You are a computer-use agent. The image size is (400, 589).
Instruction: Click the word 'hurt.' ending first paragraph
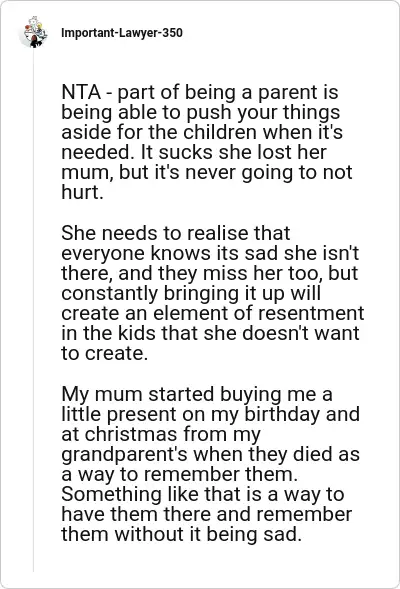[82, 192]
